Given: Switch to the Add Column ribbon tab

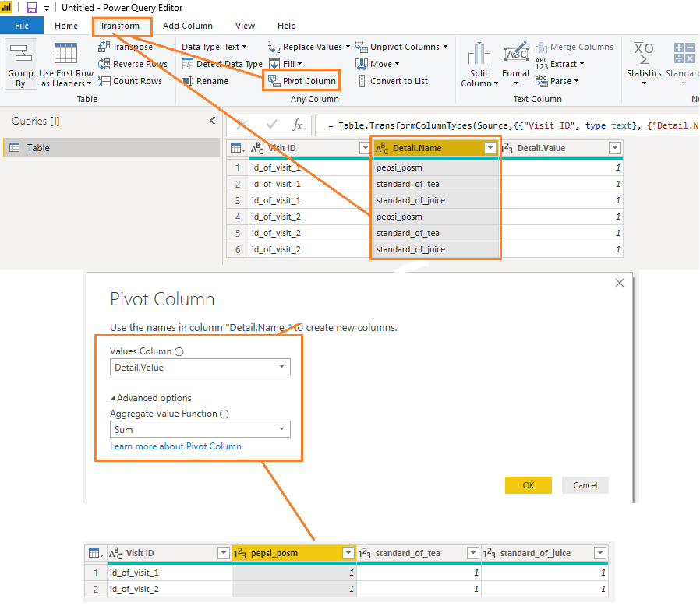Looking at the screenshot, I should pos(187,26).
